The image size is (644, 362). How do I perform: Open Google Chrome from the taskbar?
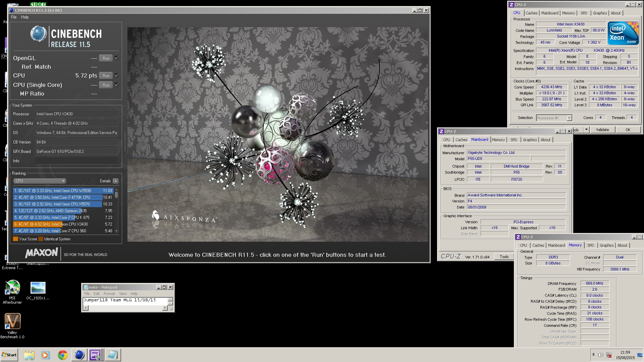coord(62,355)
